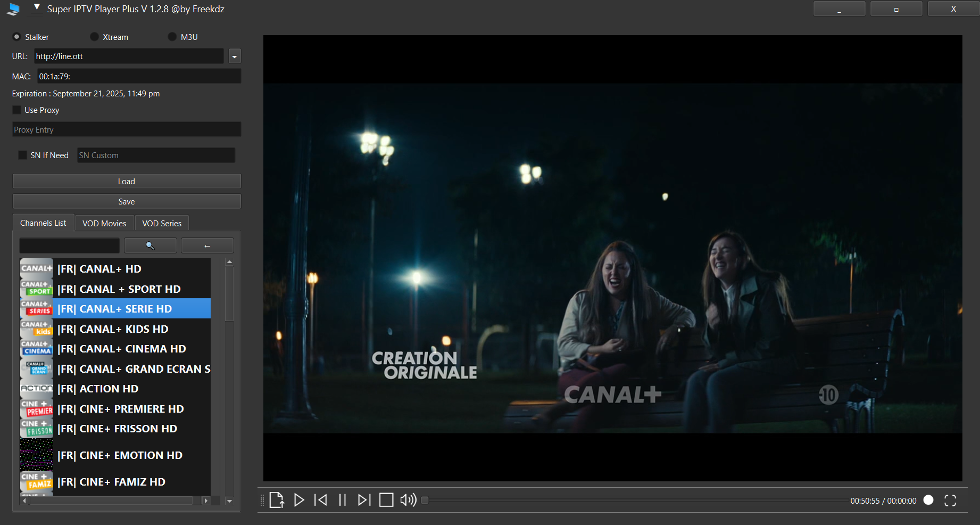Skip to the previous channel

click(x=321, y=500)
